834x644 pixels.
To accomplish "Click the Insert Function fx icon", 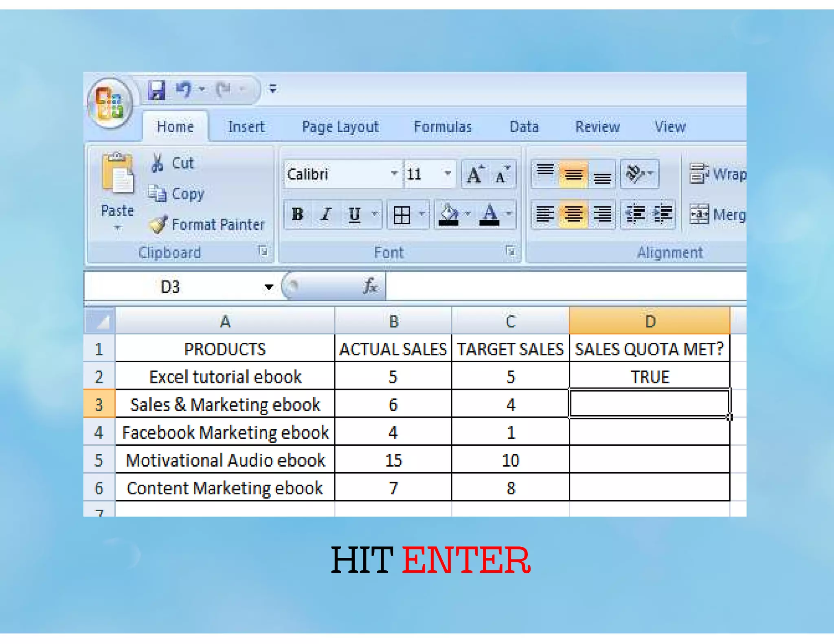I will (x=370, y=286).
